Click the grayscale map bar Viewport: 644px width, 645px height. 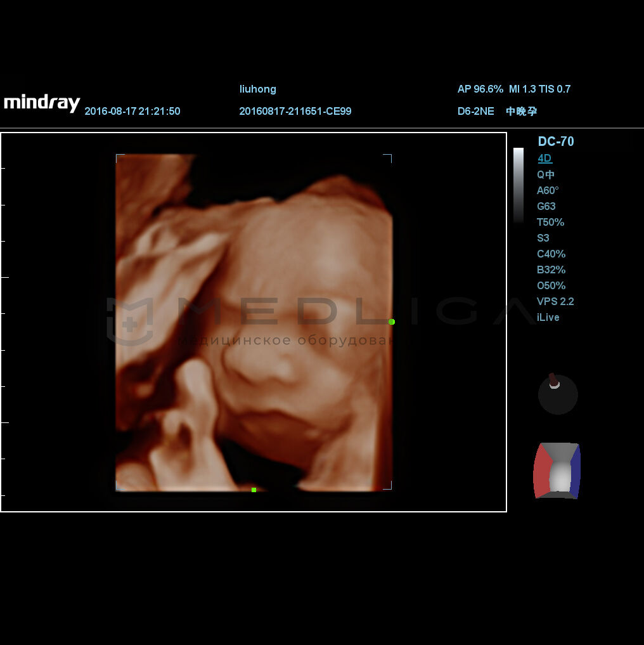pyautogui.click(x=518, y=185)
